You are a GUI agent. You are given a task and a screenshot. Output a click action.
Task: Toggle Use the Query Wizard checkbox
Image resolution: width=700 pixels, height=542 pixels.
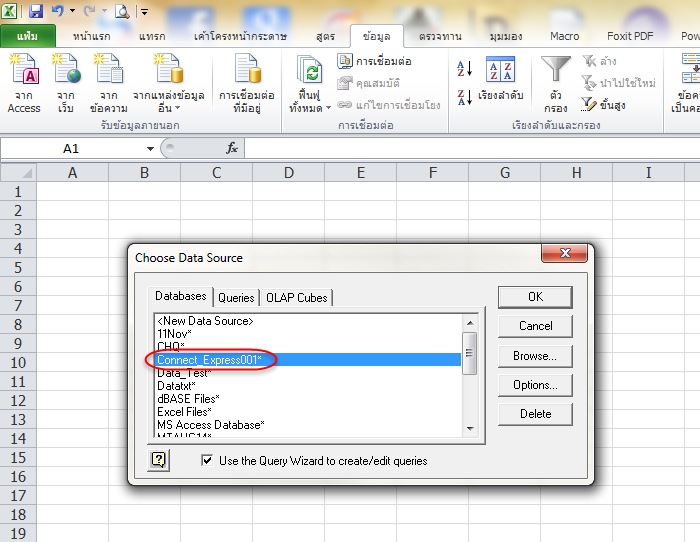tap(207, 460)
